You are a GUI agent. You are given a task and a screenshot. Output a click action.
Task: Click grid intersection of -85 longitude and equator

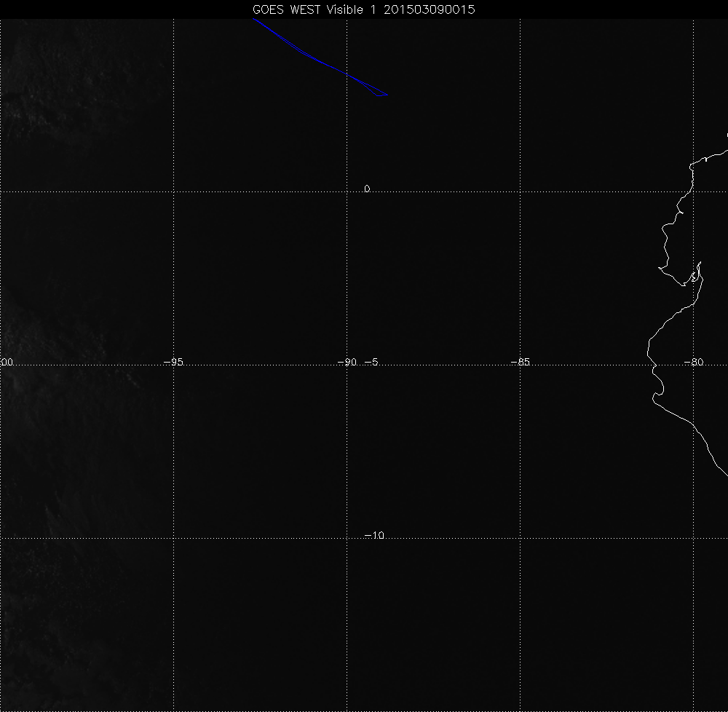pos(521,192)
